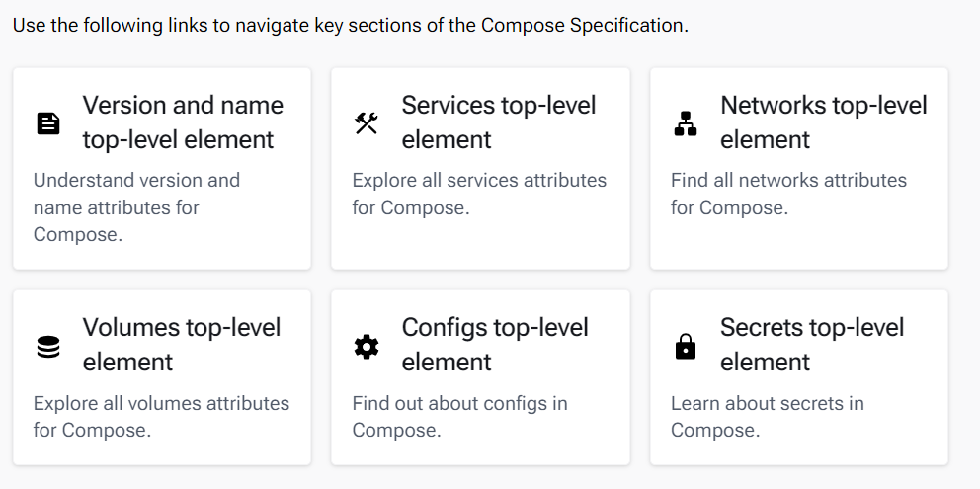Viewport: 980px width, 489px height.
Task: Open Version and name top-level element heading
Action: coord(183,122)
